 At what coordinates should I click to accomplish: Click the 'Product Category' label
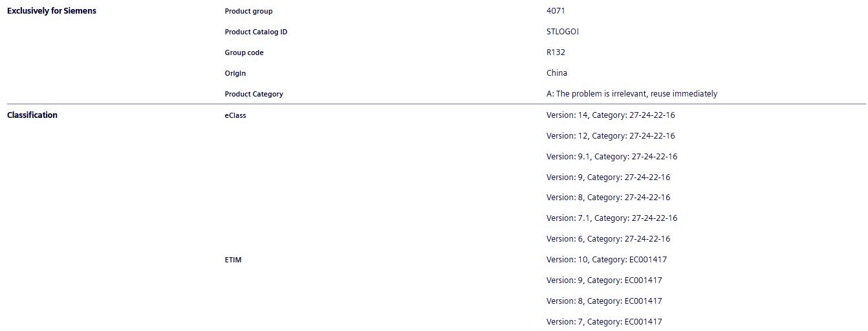254,94
